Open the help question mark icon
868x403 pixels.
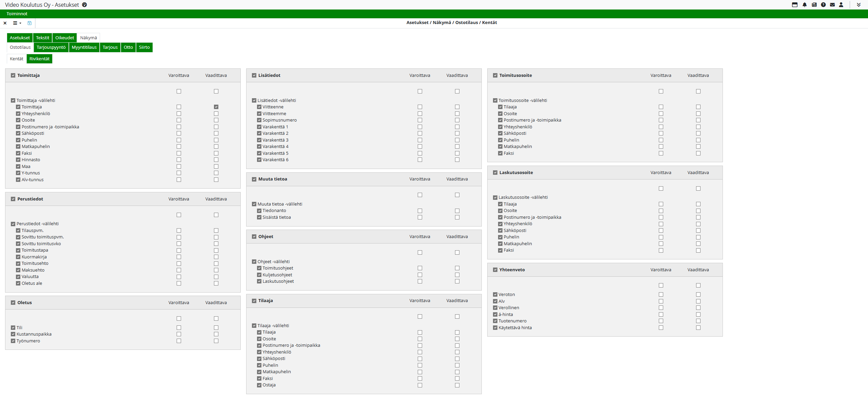coord(823,5)
